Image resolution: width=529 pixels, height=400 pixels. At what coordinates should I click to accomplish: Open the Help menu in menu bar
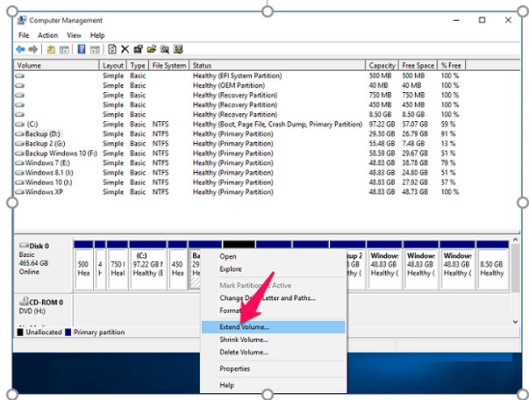(x=97, y=35)
